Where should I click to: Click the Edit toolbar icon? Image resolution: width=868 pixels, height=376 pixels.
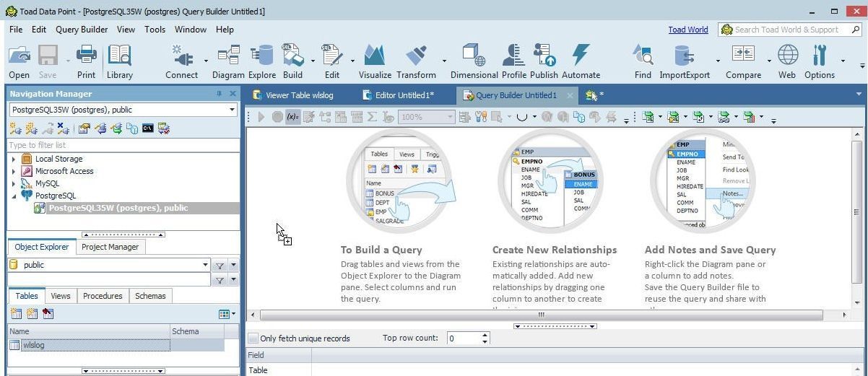tap(331, 61)
